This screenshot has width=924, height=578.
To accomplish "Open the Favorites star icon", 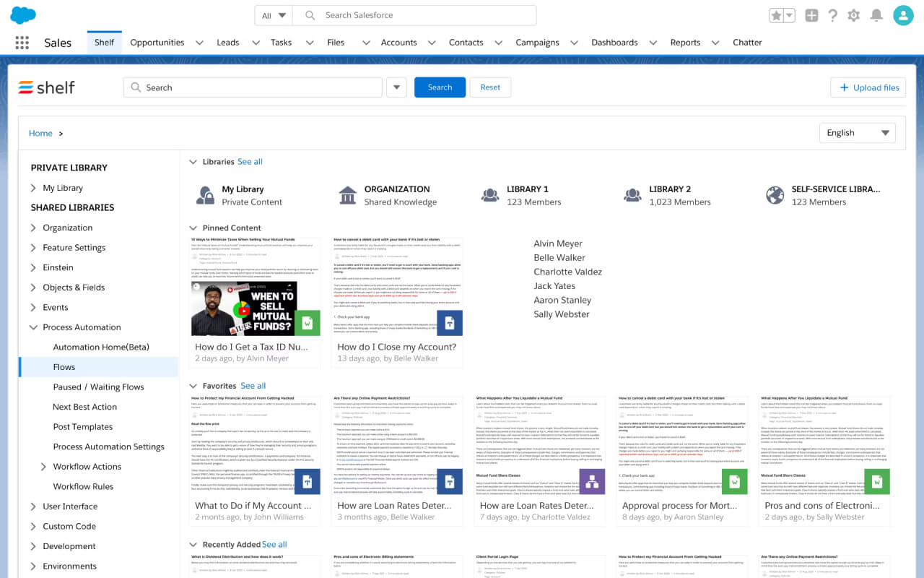I will click(777, 15).
